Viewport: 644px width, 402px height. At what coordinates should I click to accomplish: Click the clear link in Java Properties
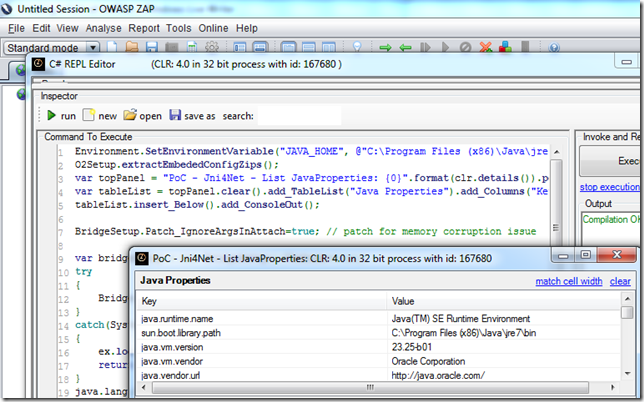[620, 282]
